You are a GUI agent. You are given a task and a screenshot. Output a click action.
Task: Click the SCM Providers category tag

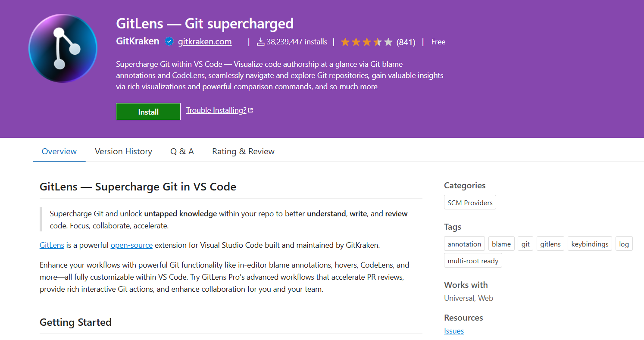click(470, 203)
